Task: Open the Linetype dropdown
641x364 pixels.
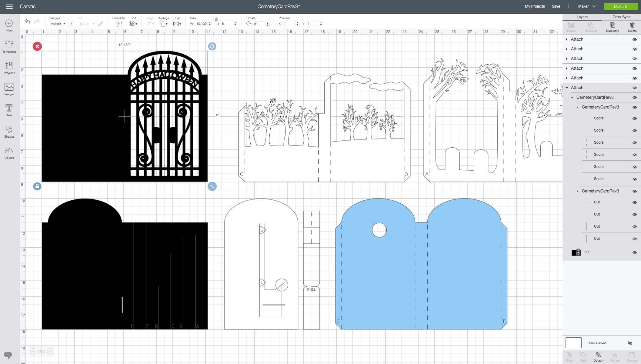Action: click(58, 24)
